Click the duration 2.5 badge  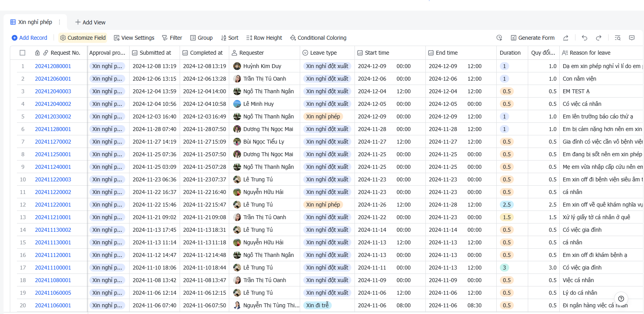(507, 205)
